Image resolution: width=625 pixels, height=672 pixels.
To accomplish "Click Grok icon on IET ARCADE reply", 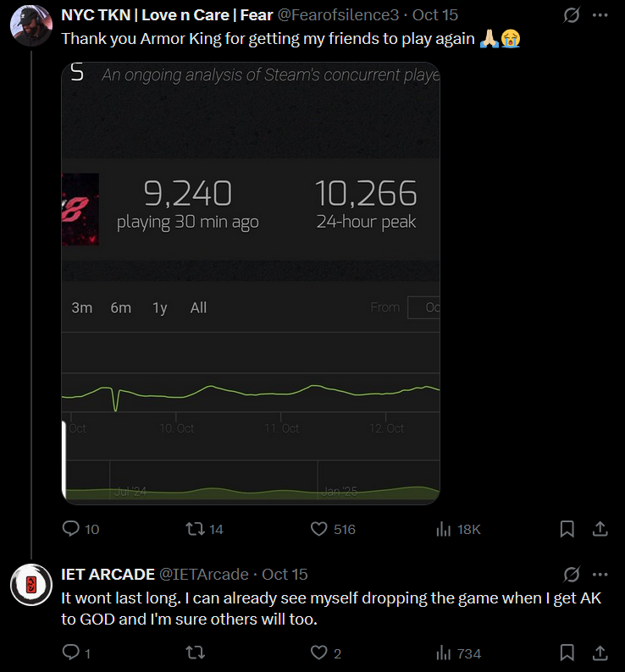I will coord(572,575).
